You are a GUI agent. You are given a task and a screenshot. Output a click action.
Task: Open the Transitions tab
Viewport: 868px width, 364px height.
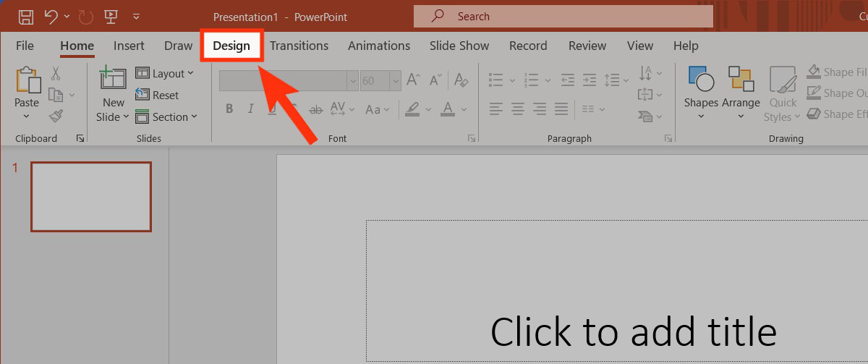pyautogui.click(x=299, y=46)
